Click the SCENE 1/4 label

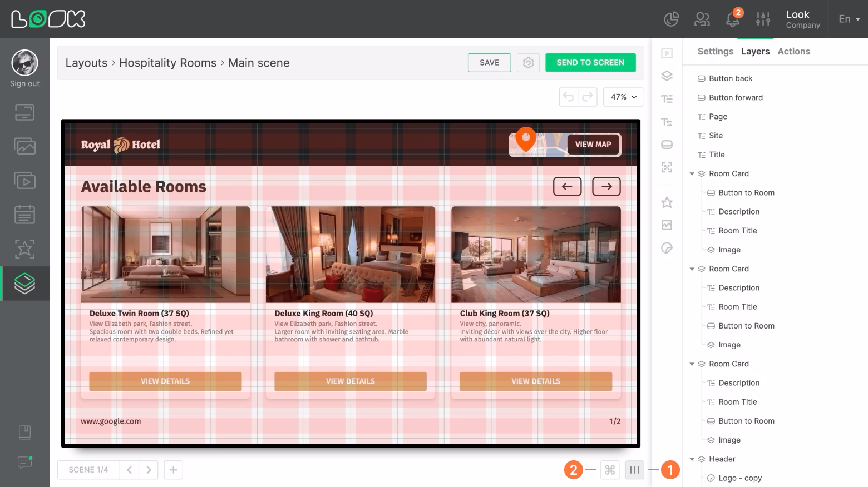click(x=88, y=470)
